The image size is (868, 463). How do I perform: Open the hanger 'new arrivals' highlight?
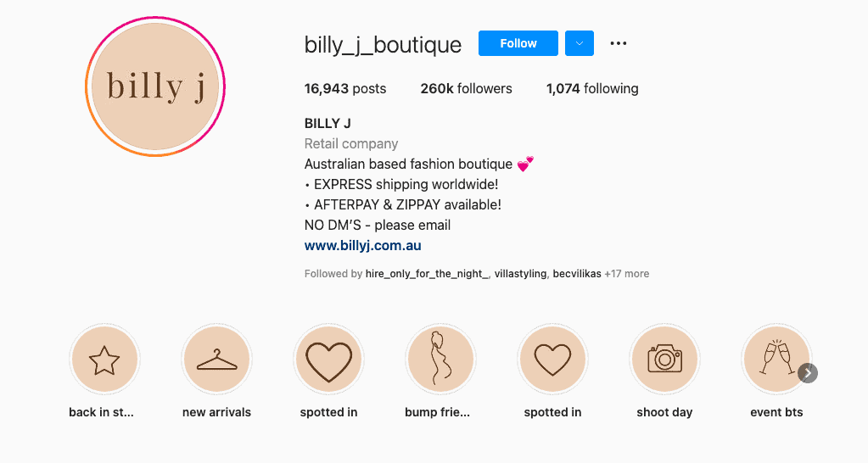coord(216,360)
